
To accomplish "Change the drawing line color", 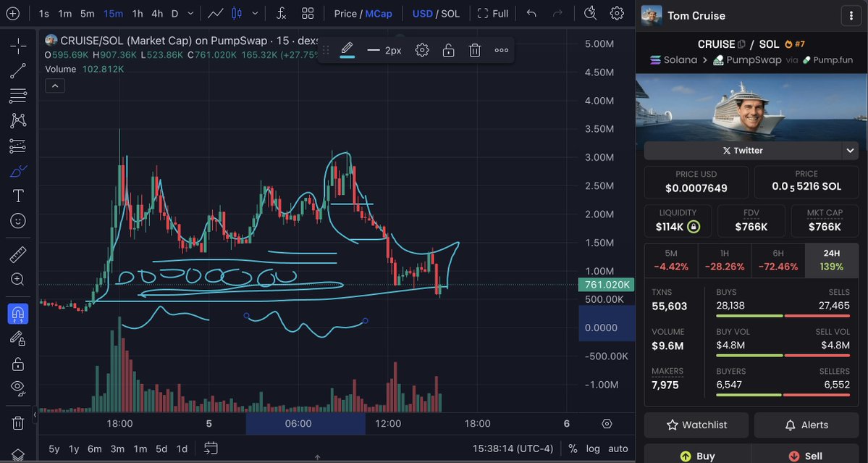I will [347, 51].
